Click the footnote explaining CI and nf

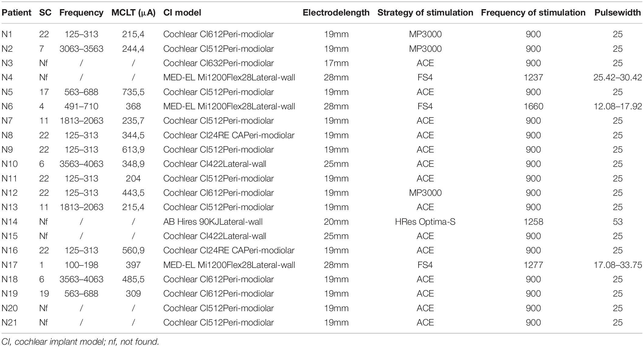[x=80, y=342]
